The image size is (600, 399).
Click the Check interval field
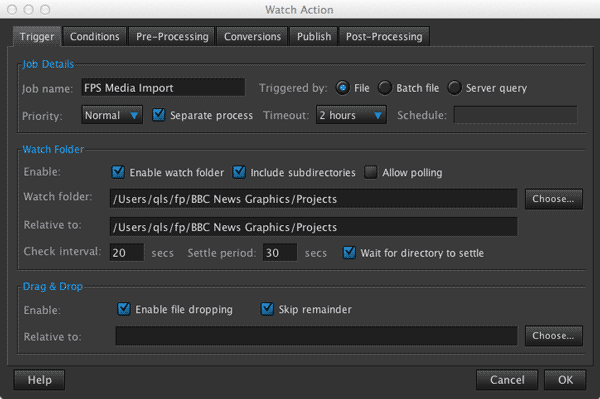pos(127,252)
